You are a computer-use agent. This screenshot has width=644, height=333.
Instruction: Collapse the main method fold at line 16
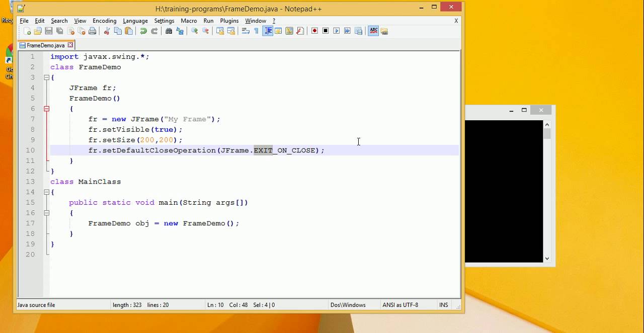tap(46, 213)
